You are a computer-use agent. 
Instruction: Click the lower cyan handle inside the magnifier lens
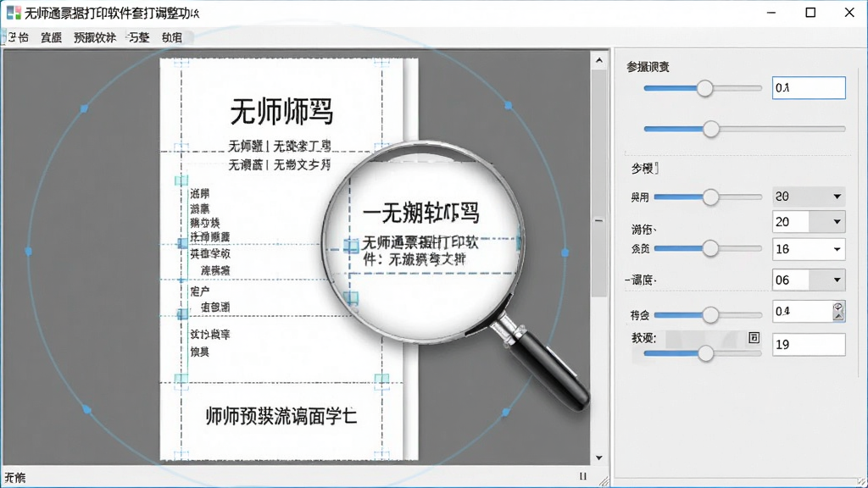point(351,297)
